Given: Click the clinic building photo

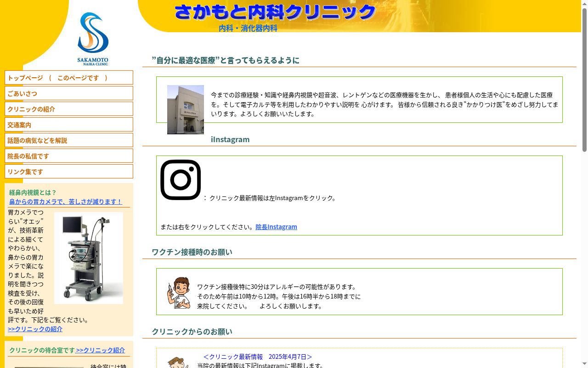Looking at the screenshot, I should [186, 109].
